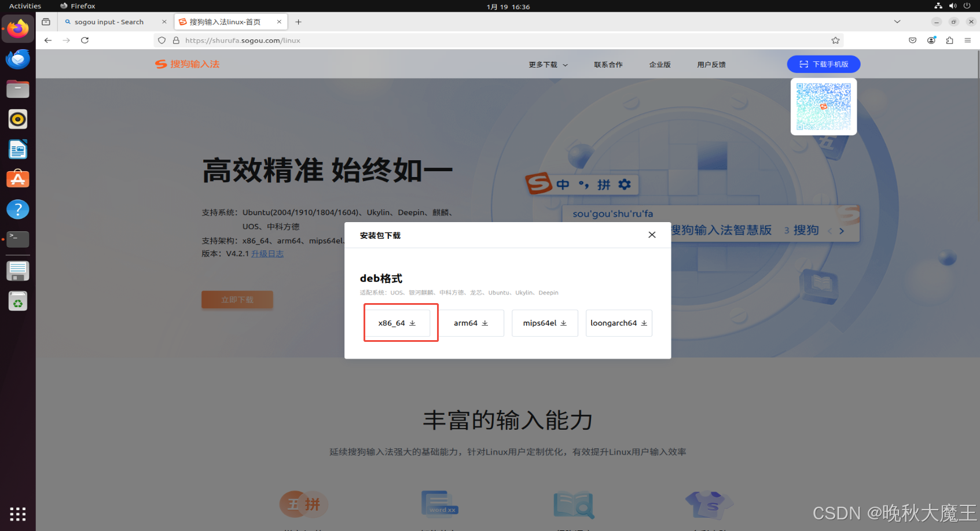Open the Firefox hamburger menu
This screenshot has height=531, width=980.
[x=968, y=40]
